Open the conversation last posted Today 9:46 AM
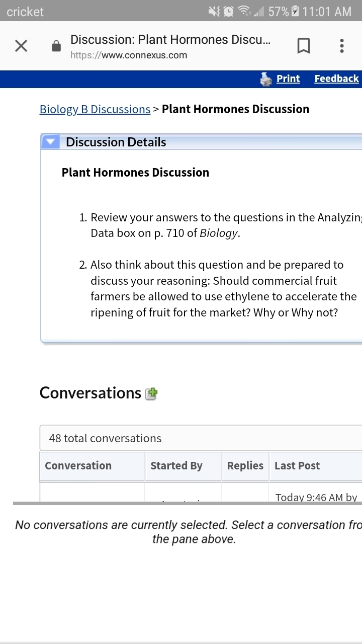This screenshot has height=644, width=362. click(316, 497)
